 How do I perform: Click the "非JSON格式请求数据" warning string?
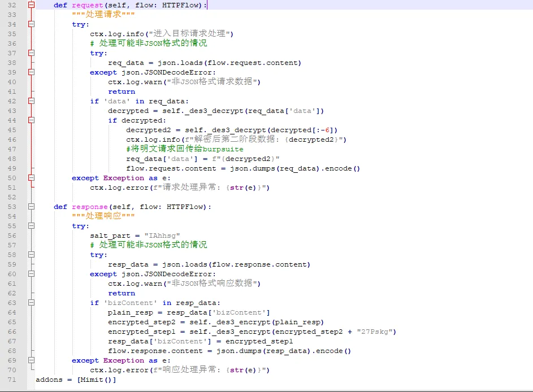click(211, 82)
